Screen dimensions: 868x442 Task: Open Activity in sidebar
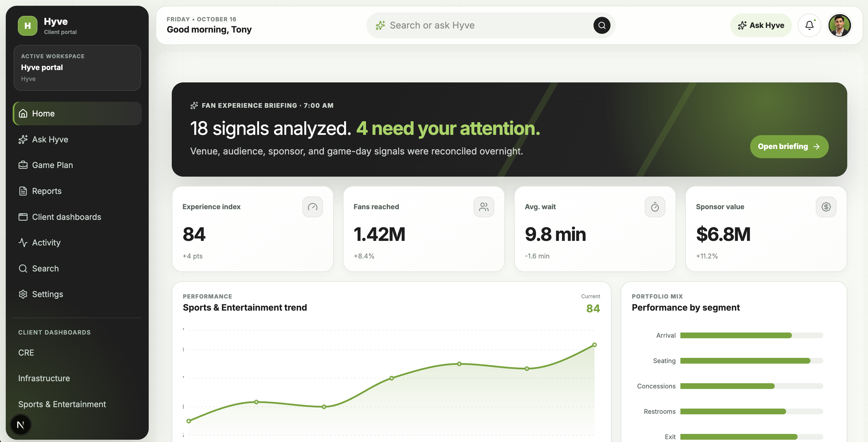pos(77,243)
